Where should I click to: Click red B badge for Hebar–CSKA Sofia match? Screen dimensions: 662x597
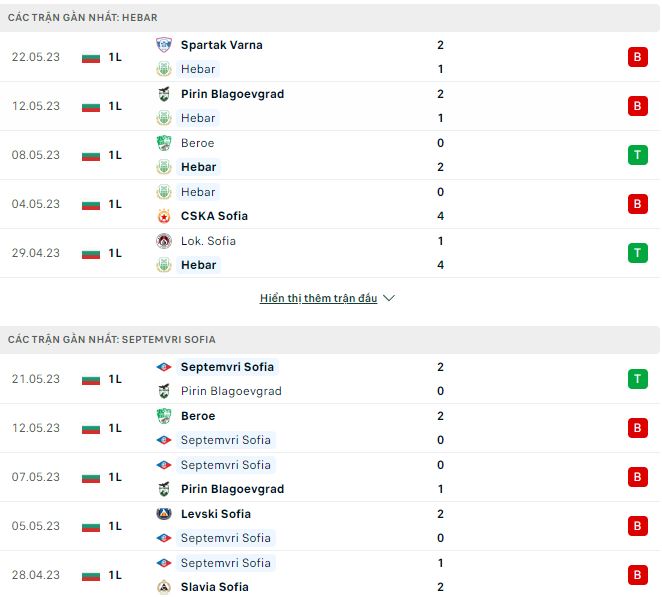point(637,204)
